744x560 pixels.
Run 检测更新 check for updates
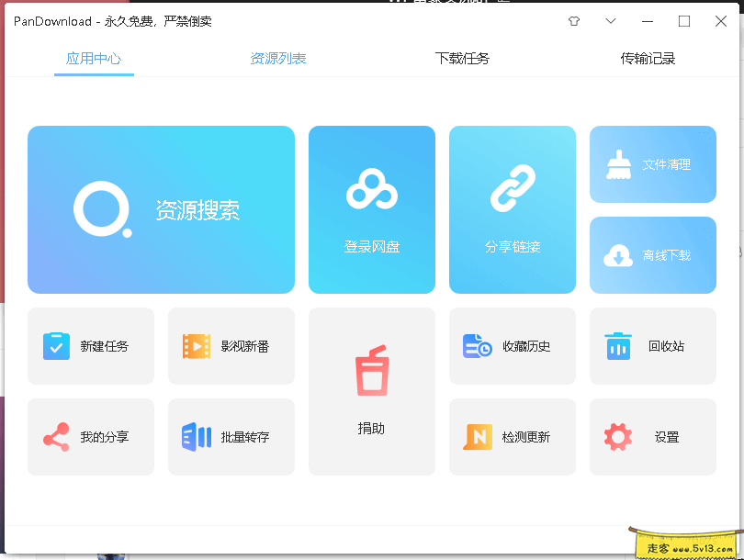click(512, 437)
